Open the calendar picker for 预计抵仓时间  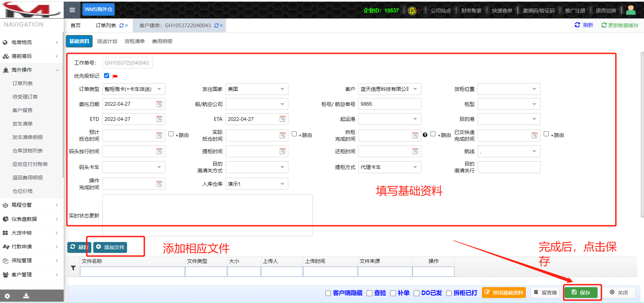[x=159, y=135]
